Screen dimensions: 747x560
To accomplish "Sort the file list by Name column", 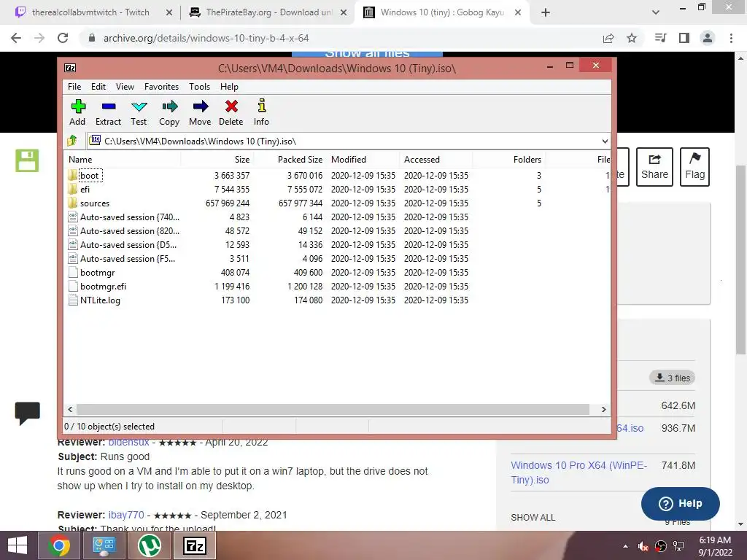I will [122, 160].
